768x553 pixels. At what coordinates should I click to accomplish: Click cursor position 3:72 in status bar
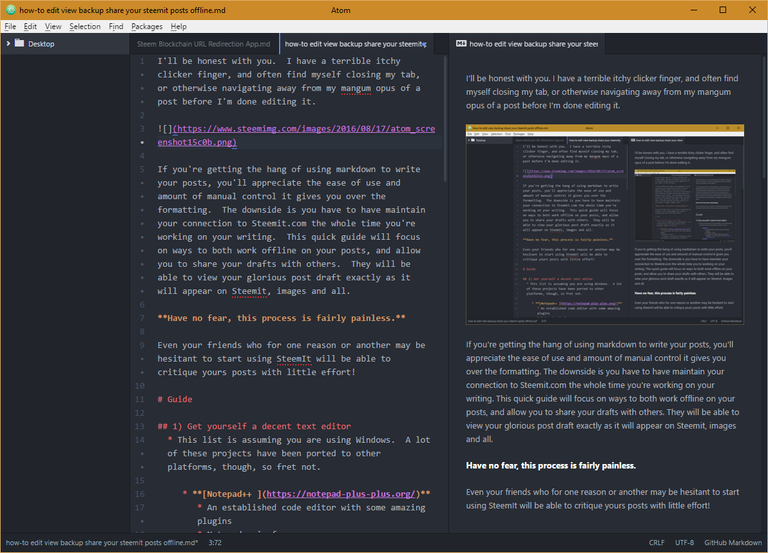(215, 543)
